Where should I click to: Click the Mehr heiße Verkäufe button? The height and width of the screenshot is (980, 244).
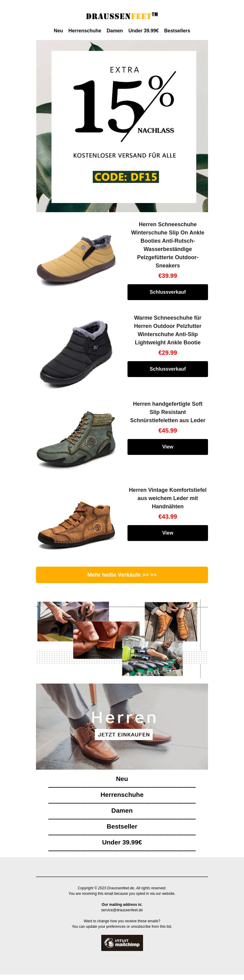point(122,575)
